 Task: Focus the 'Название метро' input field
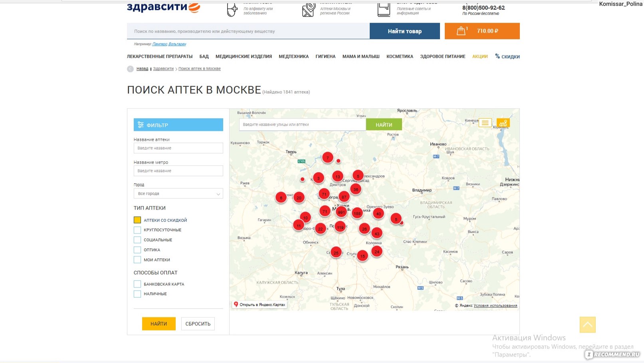[178, 171]
